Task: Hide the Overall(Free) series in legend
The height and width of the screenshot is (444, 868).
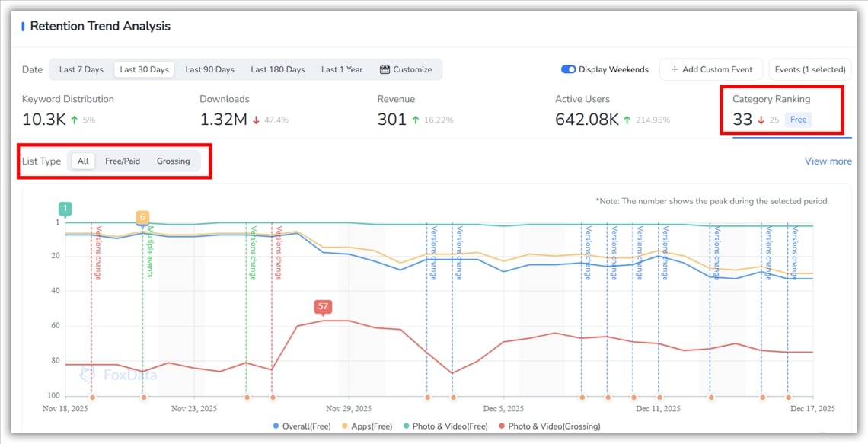Action: coord(302,426)
